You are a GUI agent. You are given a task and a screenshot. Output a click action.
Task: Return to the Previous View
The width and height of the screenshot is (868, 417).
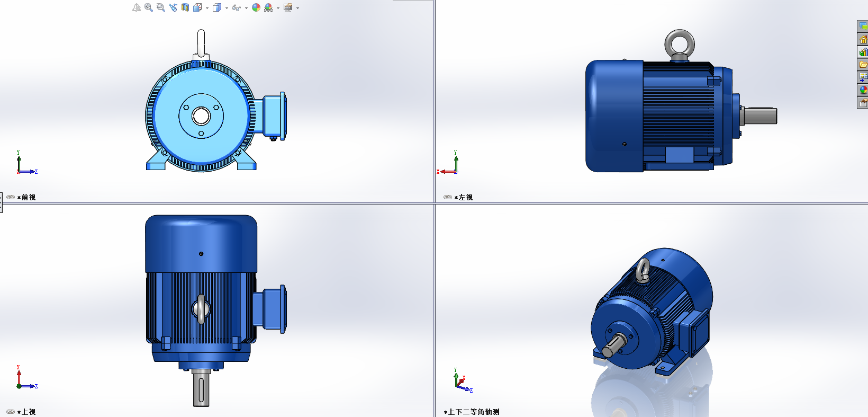click(x=173, y=7)
